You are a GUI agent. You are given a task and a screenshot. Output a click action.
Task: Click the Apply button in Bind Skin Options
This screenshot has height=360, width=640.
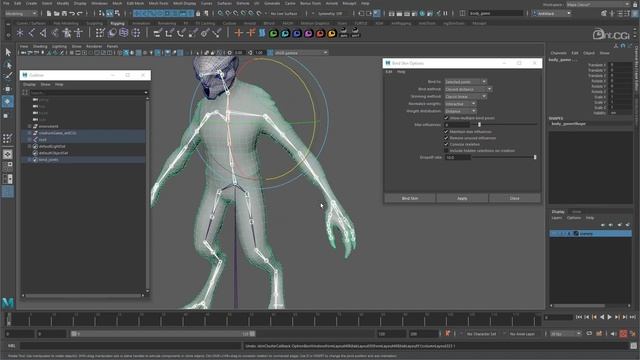click(462, 198)
